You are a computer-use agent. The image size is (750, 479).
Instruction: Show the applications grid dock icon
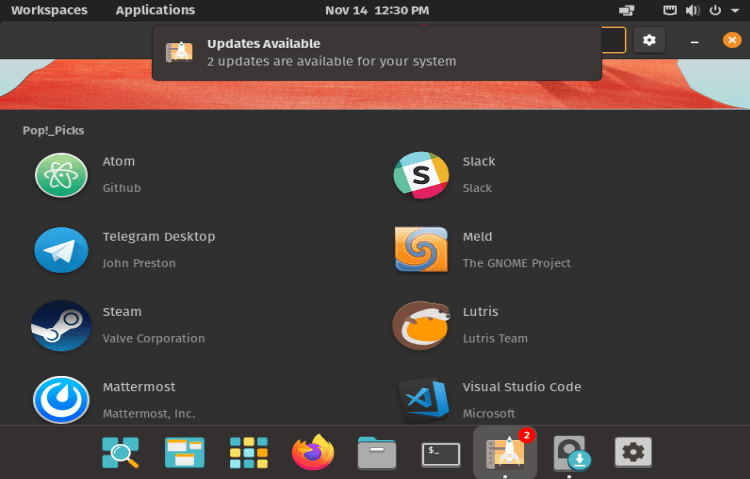(249, 452)
